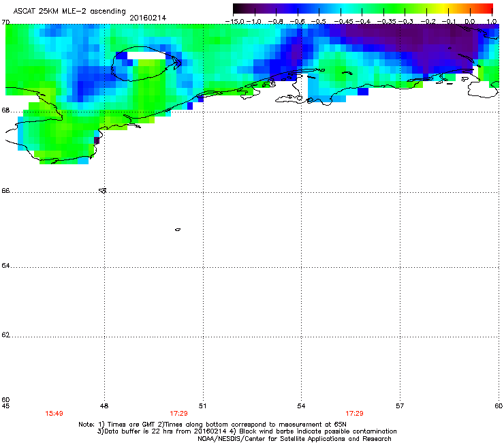Click the "NOAA/NESDIS/Center for Satellite Applications and Research" credit
The image size is (504, 443).
(x=294, y=439)
